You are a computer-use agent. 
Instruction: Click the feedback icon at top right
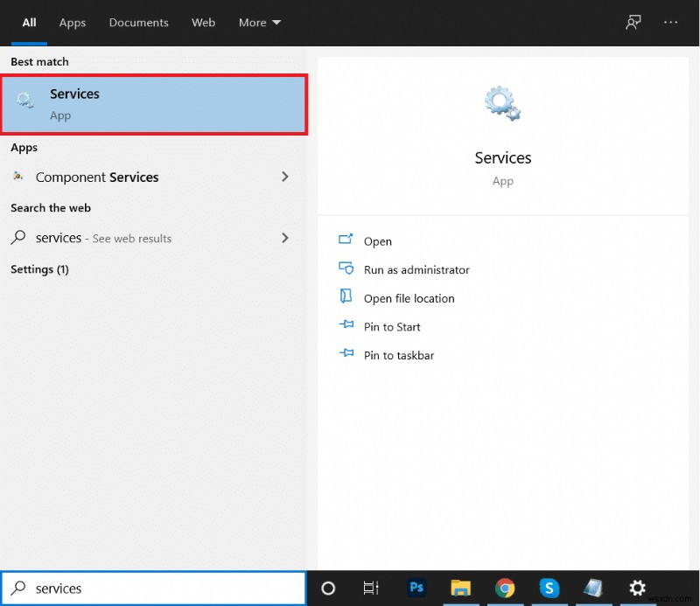[633, 22]
